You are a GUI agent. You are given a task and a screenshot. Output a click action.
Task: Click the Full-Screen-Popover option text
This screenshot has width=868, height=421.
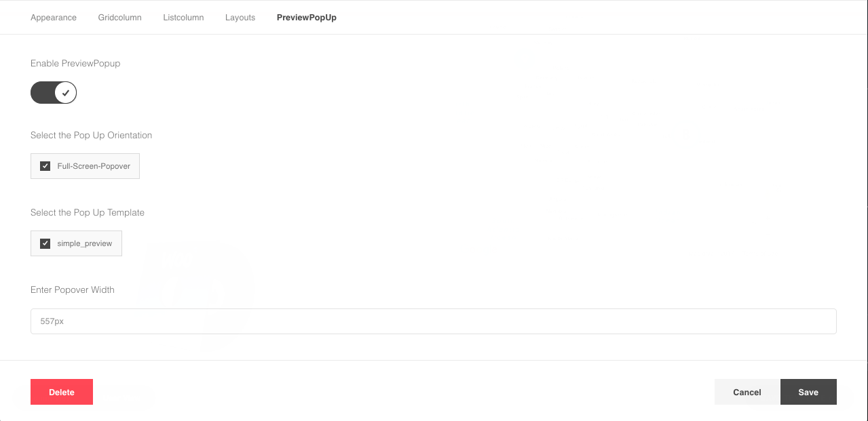pyautogui.click(x=94, y=166)
